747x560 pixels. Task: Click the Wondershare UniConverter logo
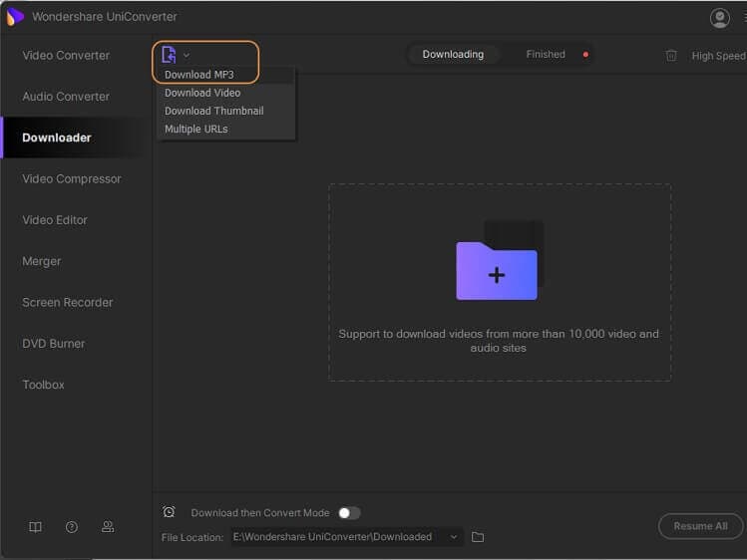point(15,17)
